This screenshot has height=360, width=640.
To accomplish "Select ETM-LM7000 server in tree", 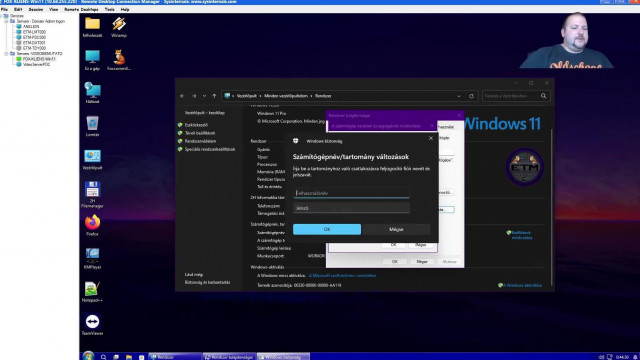I will click(34, 32).
